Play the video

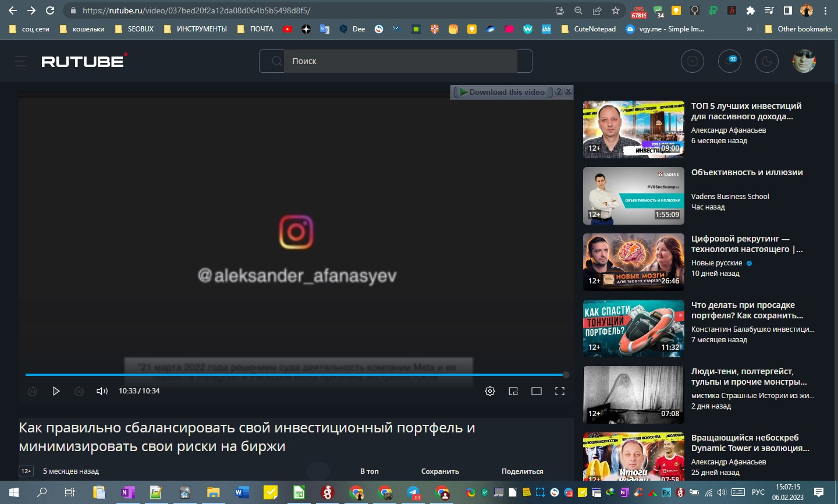coord(56,391)
